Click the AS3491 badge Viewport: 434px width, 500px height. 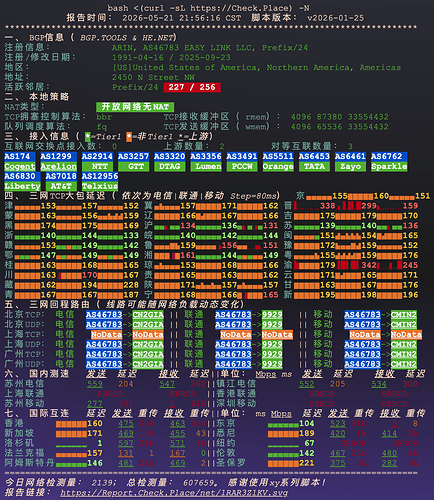(x=242, y=156)
